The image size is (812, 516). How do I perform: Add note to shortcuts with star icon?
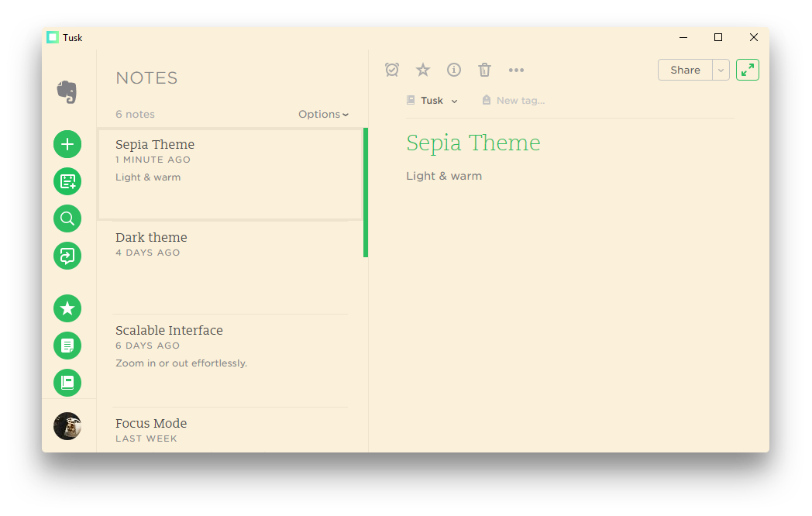tap(423, 70)
